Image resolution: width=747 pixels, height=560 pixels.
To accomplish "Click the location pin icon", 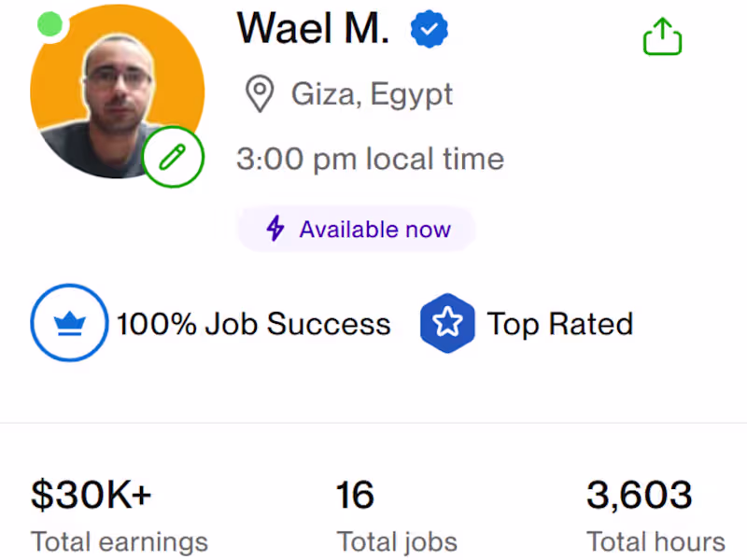I will [x=259, y=94].
